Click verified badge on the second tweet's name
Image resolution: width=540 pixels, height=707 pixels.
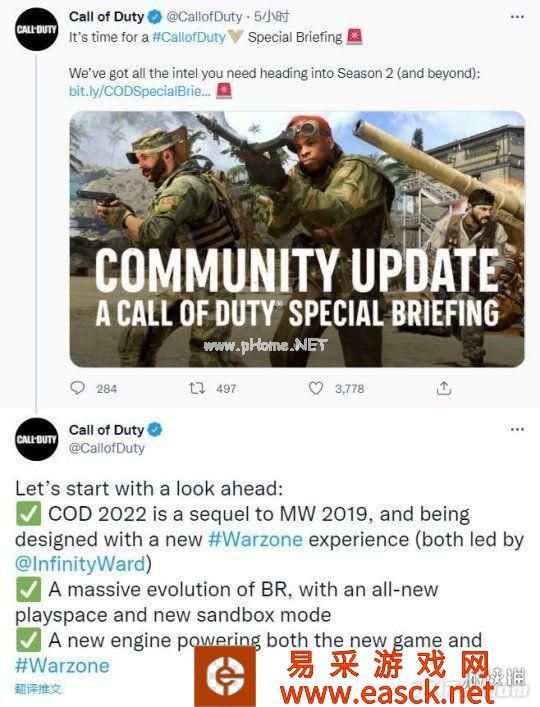coord(155,430)
